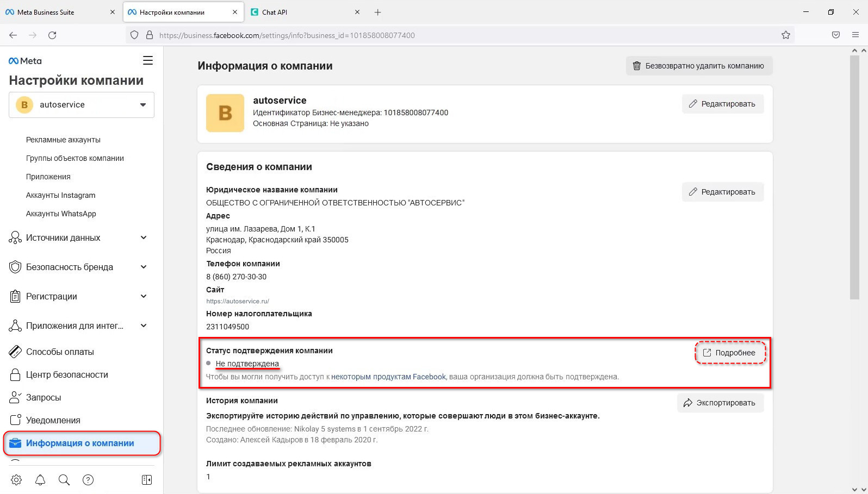Viewport: 868px width, 494px height.
Task: Click the tracking protection shield icon
Action: tap(134, 35)
